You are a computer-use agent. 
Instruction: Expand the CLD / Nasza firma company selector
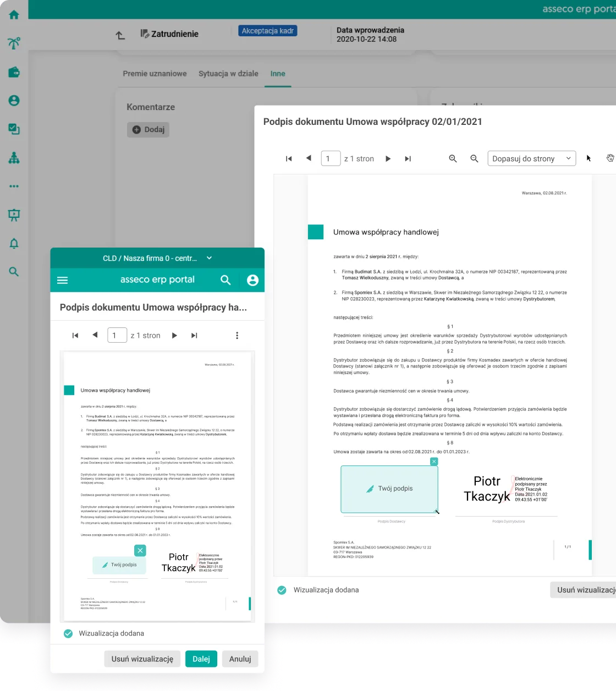(x=157, y=258)
